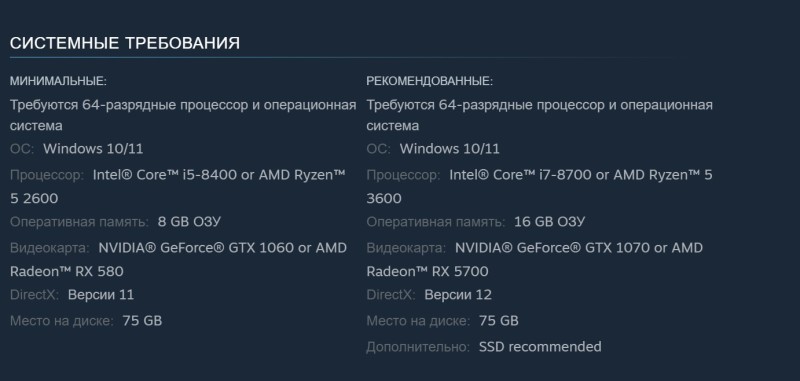Click the 16 GB ОЗУ memory value
Viewport: 800px width, 381px height.
(x=549, y=222)
